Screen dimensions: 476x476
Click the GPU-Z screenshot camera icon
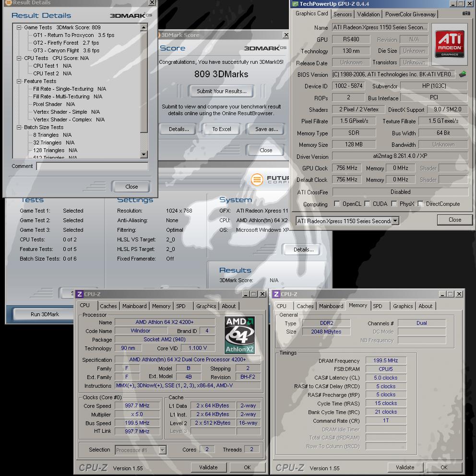click(465, 13)
